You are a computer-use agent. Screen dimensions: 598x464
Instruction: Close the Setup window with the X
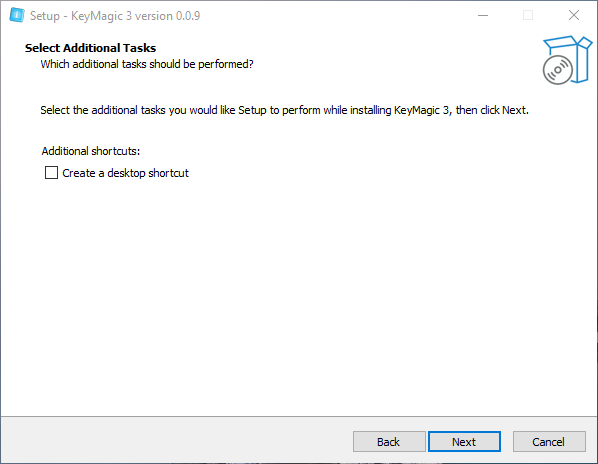pos(574,15)
